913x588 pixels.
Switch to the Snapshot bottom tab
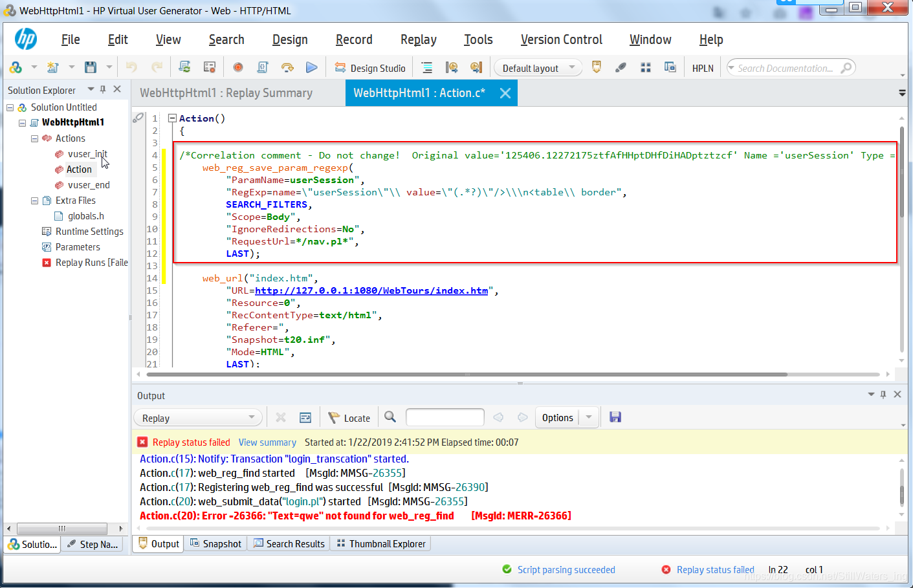(x=216, y=544)
